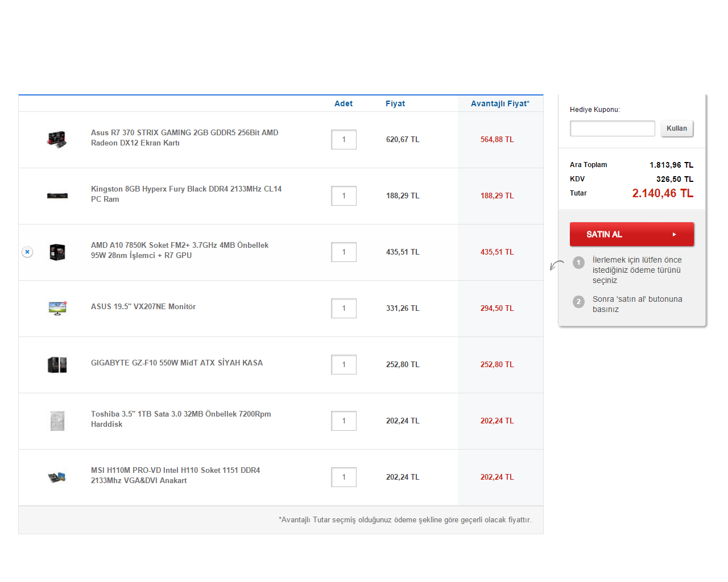Viewport: 728px width, 582px height.
Task: Edit quantity for ASUS VX207NE monitor
Action: tap(344, 308)
